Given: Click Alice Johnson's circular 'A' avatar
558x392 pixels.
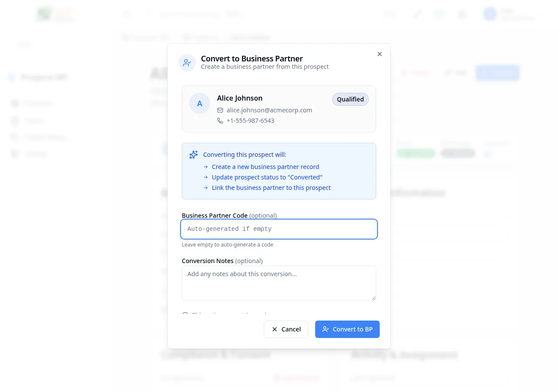Looking at the screenshot, I should [200, 103].
